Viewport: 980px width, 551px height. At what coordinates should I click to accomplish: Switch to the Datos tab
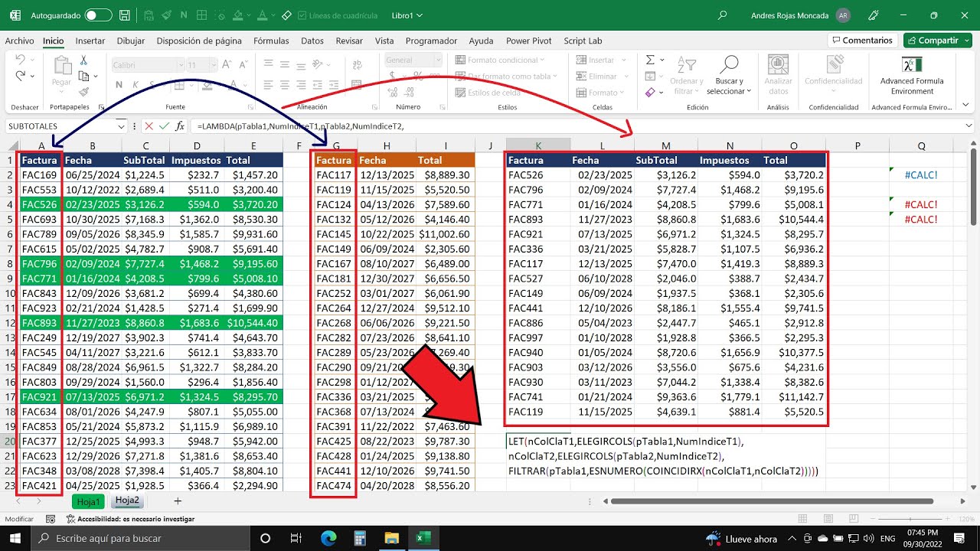(x=312, y=41)
